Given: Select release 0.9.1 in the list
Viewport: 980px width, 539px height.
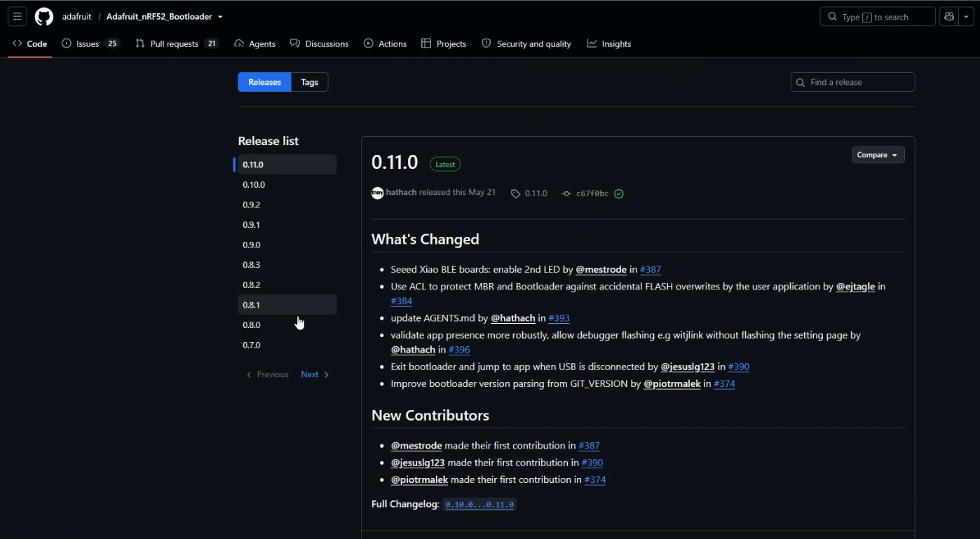Looking at the screenshot, I should [287, 225].
